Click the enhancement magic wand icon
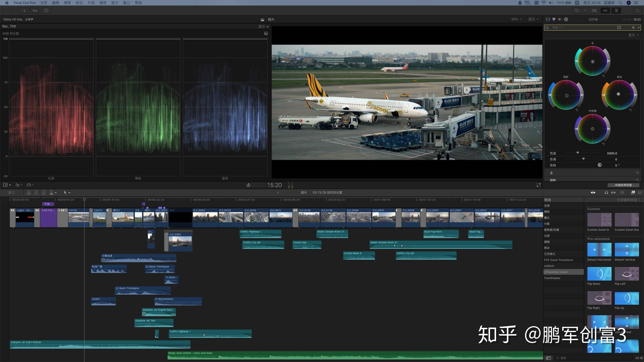644x362 pixels. [17, 185]
